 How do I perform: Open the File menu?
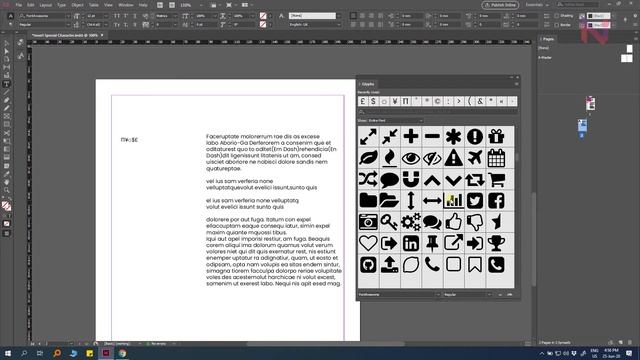(19, 5)
